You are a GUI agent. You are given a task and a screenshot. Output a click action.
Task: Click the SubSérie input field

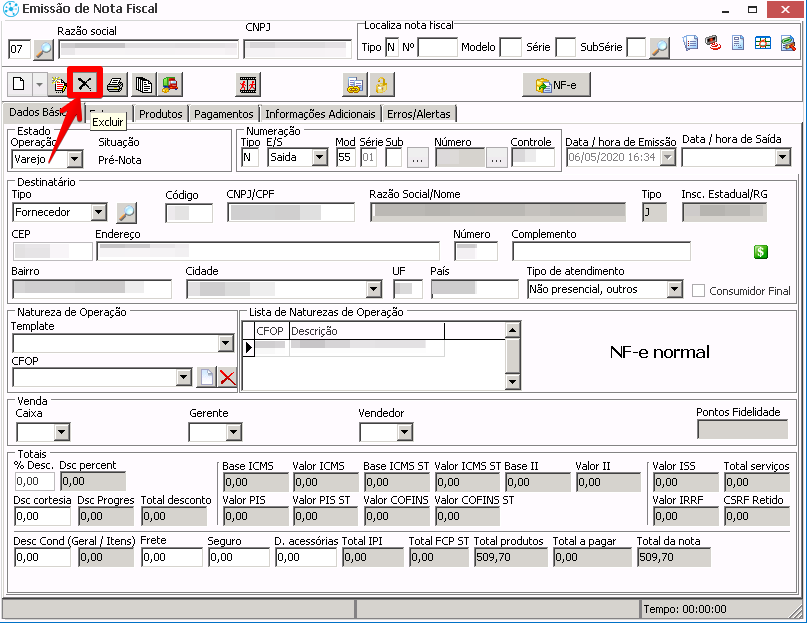(x=636, y=47)
